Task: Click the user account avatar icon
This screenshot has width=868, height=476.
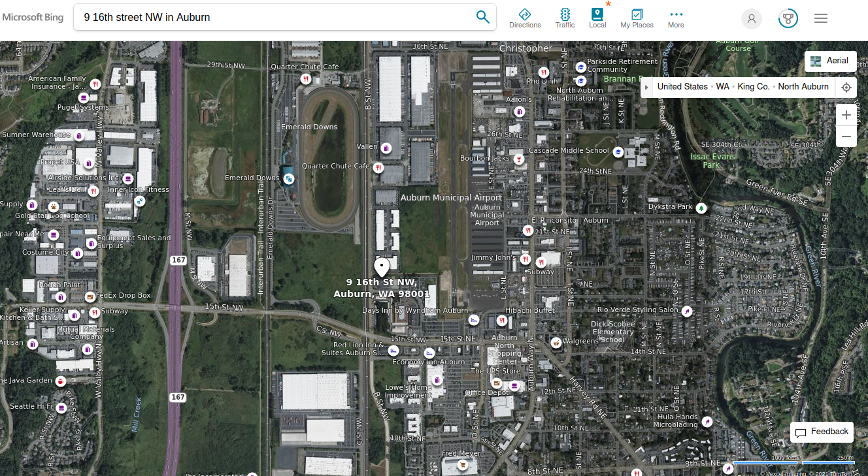Action: coord(752,18)
